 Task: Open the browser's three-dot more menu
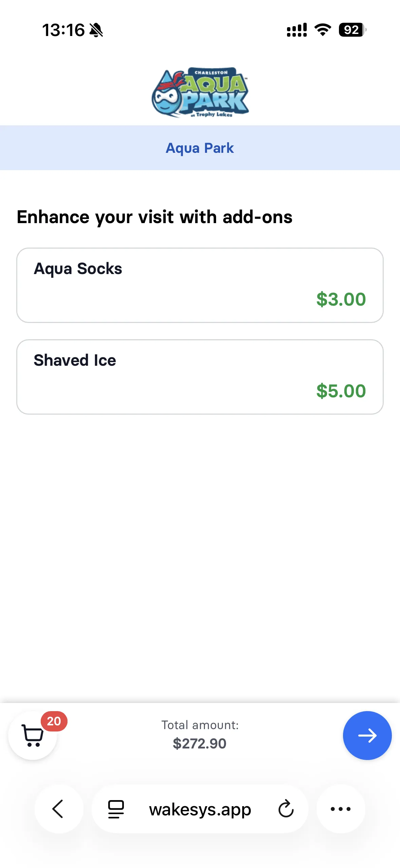click(341, 809)
